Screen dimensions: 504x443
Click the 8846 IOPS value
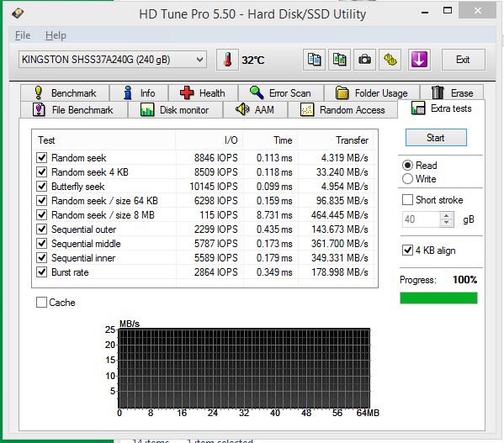click(x=216, y=158)
